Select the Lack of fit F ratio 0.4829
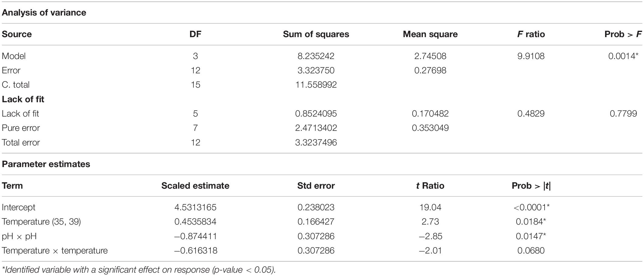The height and width of the screenshot is (276, 644). point(531,114)
